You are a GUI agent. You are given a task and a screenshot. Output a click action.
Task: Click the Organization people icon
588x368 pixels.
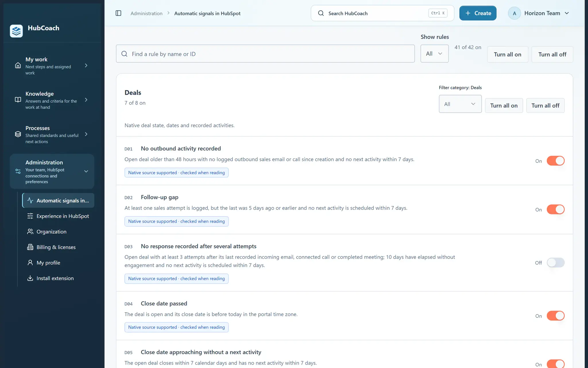coord(30,231)
